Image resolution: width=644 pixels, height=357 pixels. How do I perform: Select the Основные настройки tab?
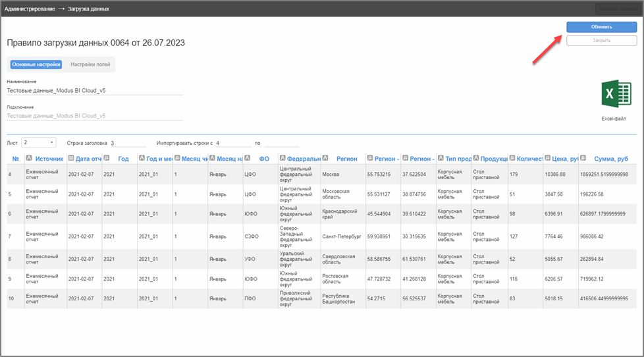coord(36,65)
